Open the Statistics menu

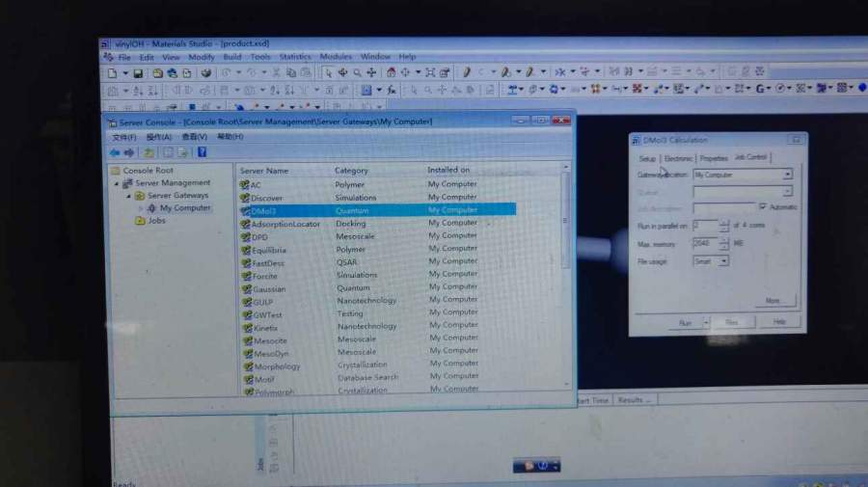coord(295,57)
